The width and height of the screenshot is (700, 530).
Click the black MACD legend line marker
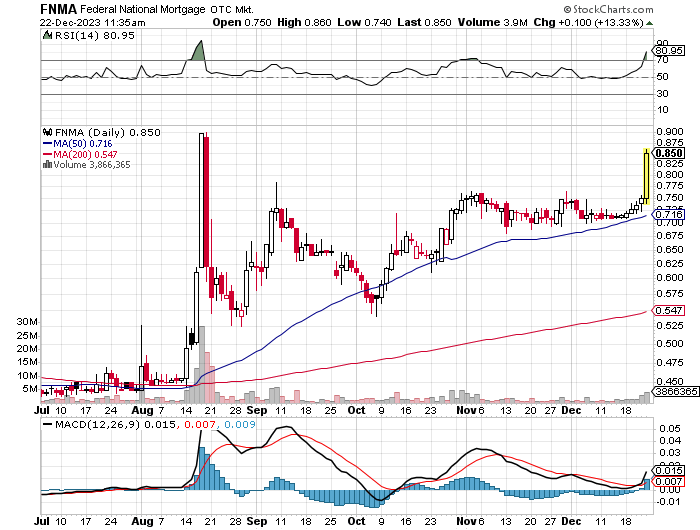point(47,424)
